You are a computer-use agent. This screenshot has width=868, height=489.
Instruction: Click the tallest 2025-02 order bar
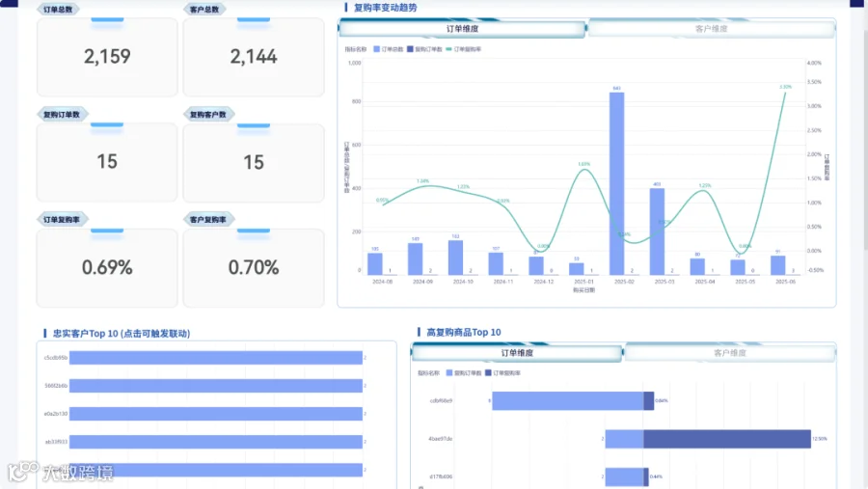(x=616, y=183)
